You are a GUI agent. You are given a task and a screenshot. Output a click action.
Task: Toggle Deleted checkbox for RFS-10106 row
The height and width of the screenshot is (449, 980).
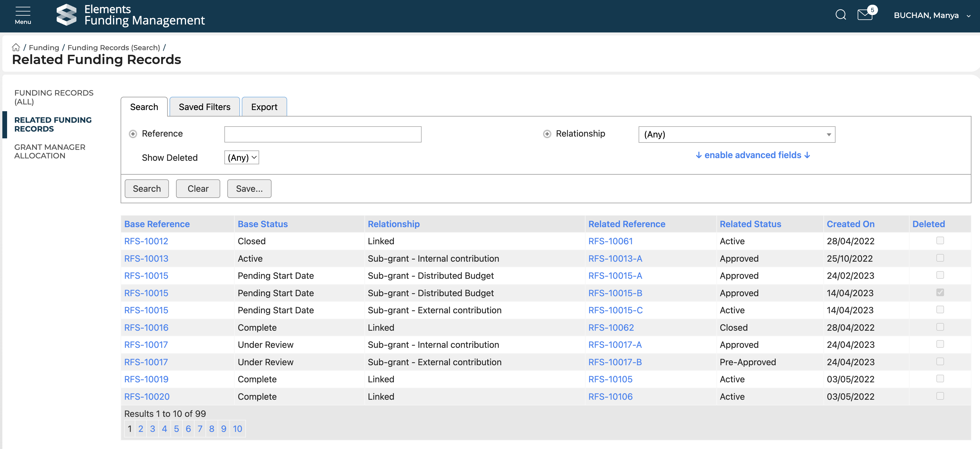tap(940, 396)
